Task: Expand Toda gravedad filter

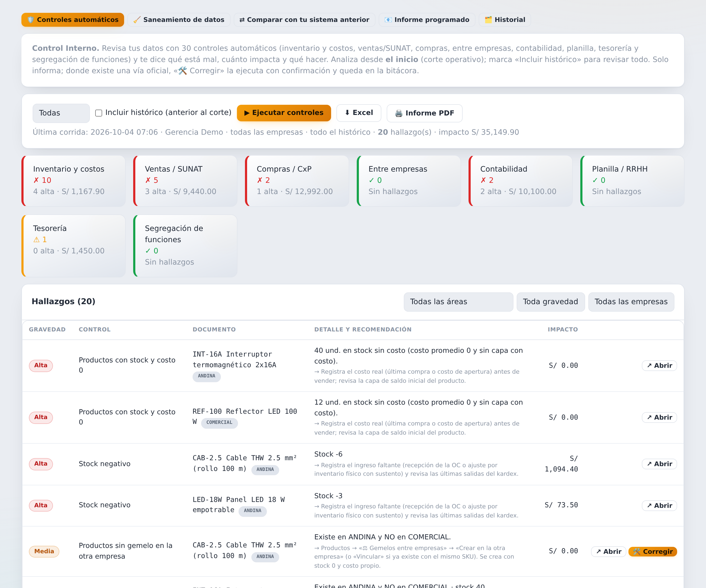Action: (x=551, y=302)
